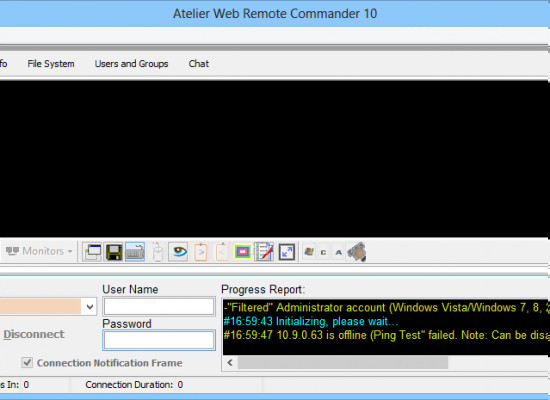The image size is (550, 400).
Task: Click the fullscreen expand arrows icon
Action: (x=287, y=252)
